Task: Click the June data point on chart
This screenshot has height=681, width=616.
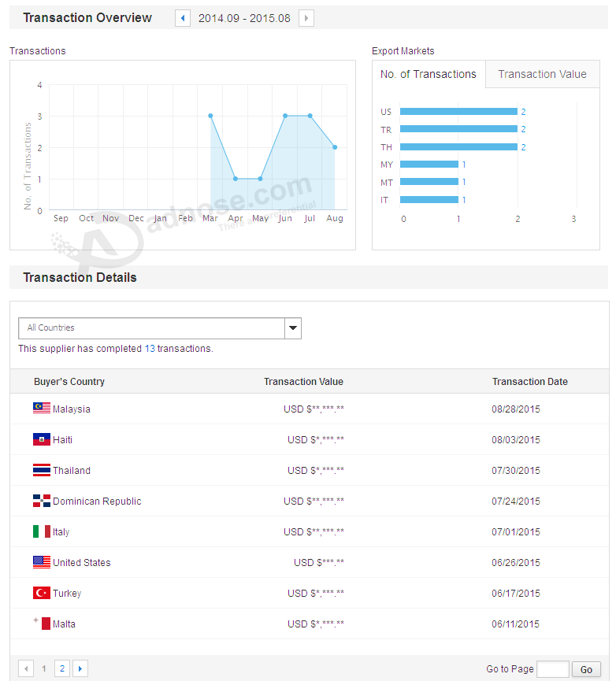Action: point(285,116)
